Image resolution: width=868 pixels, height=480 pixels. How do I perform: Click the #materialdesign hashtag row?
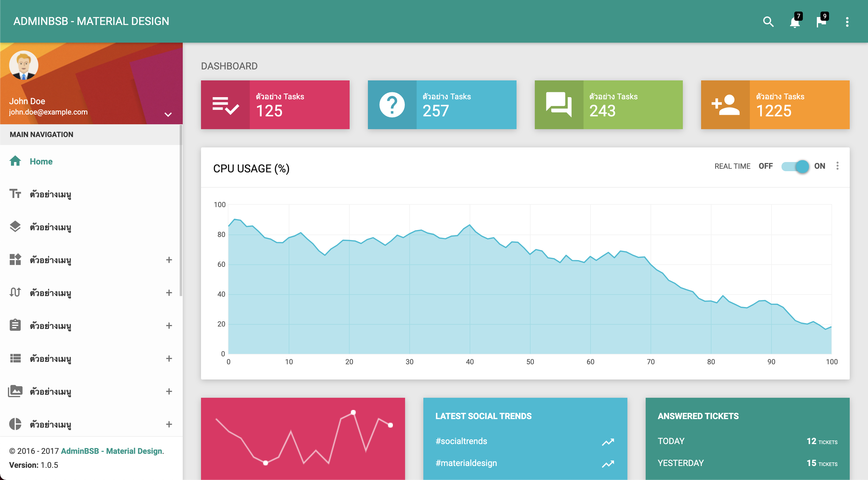click(x=525, y=463)
